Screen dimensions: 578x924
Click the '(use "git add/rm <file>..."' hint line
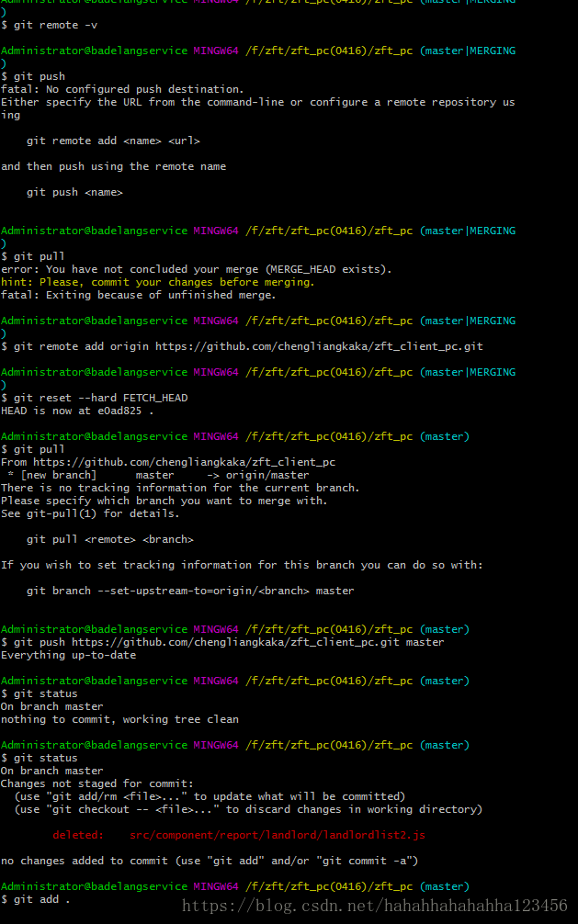point(210,796)
